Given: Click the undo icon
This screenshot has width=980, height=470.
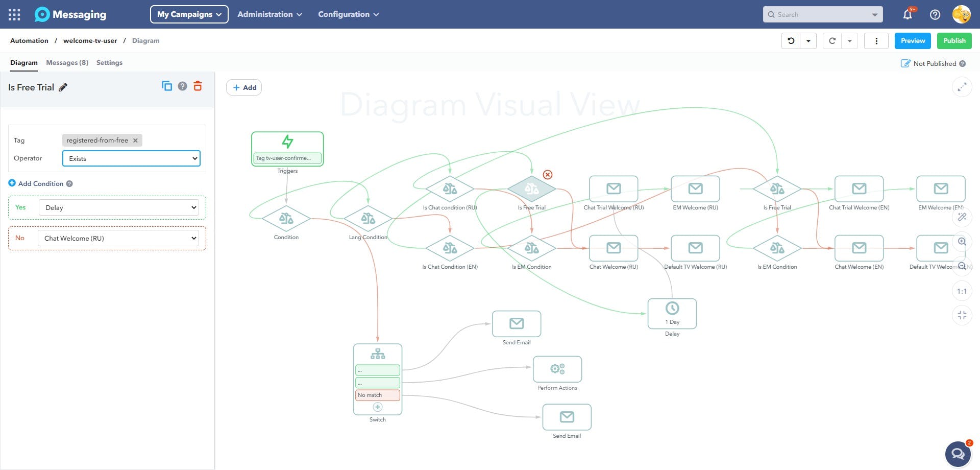Looking at the screenshot, I should (x=791, y=41).
